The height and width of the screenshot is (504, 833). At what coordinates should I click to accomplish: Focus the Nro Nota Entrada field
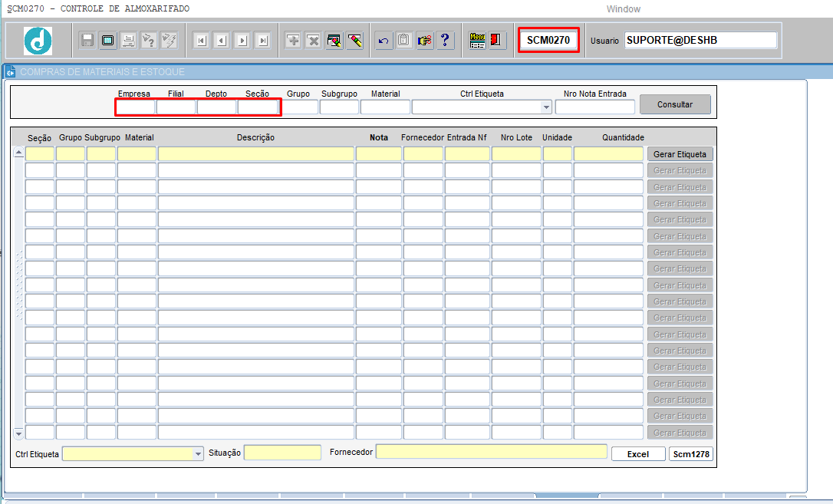click(x=594, y=107)
